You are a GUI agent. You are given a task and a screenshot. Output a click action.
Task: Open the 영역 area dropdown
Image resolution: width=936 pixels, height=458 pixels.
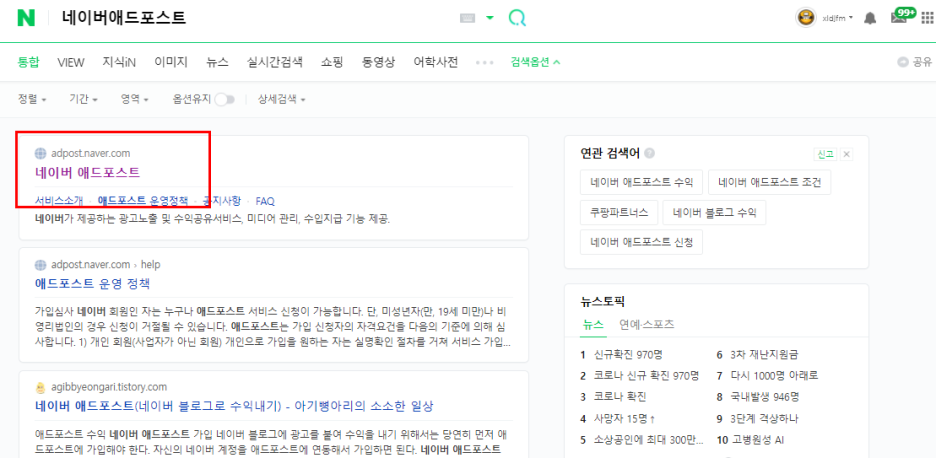pyautogui.click(x=135, y=99)
